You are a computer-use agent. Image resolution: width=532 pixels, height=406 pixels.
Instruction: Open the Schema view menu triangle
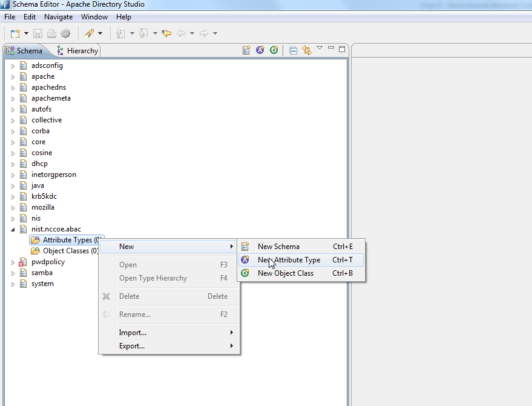(320, 48)
